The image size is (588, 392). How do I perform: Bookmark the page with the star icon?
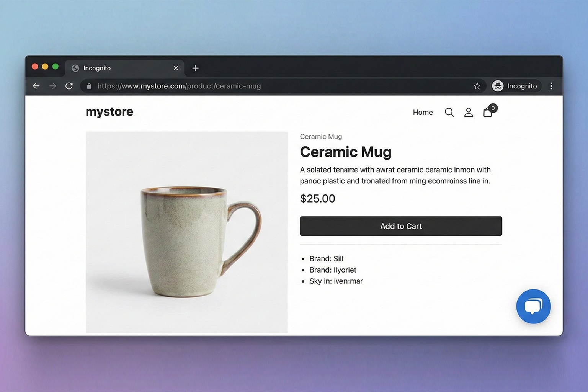pyautogui.click(x=477, y=86)
